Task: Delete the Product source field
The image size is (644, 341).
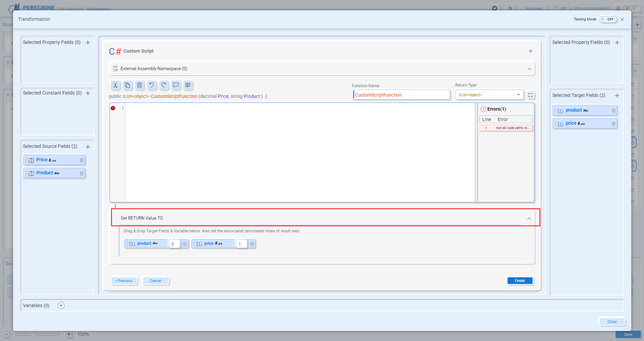Action: coord(82,173)
